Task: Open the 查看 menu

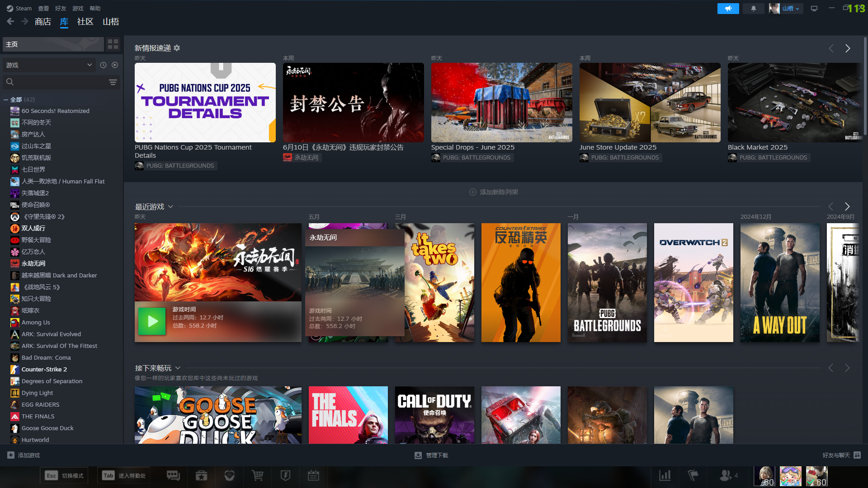Action: [43, 8]
